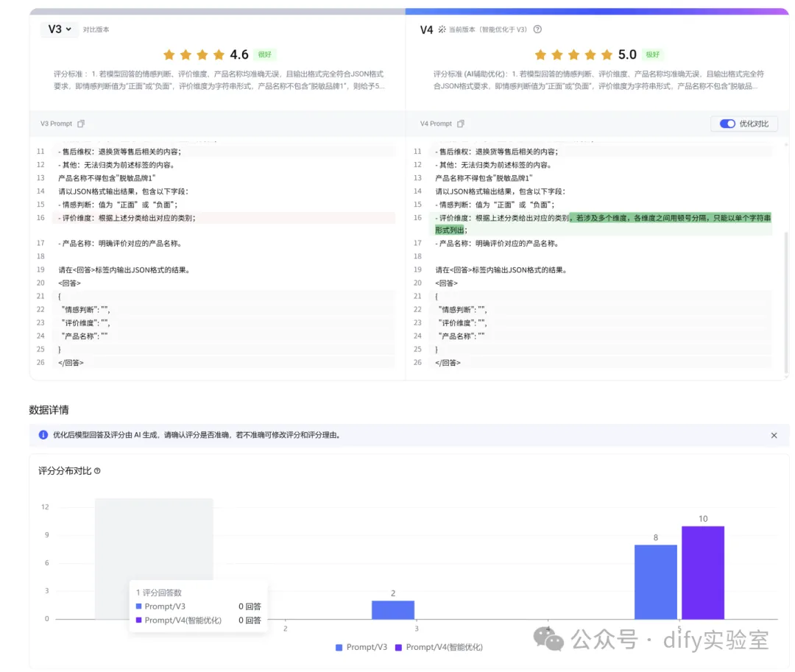Copy the V3 Prompt using copy icon

pyautogui.click(x=81, y=124)
